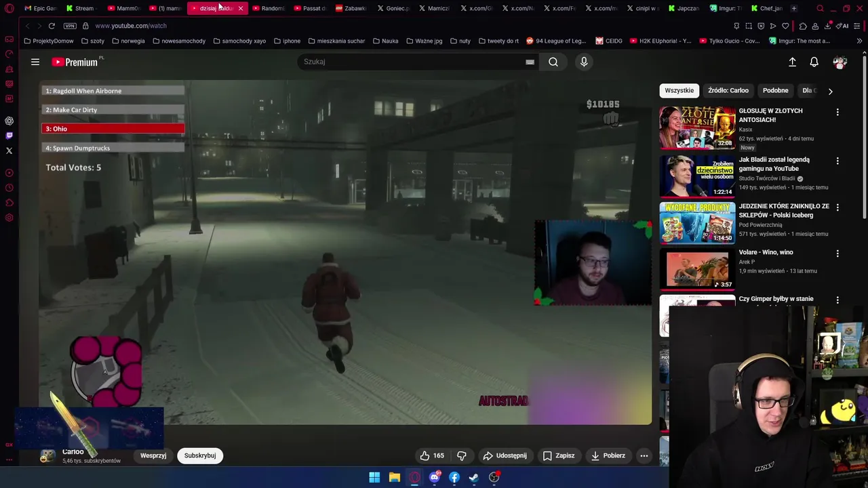The height and width of the screenshot is (488, 868).
Task: Open Windows Start menu
Action: tap(374, 477)
